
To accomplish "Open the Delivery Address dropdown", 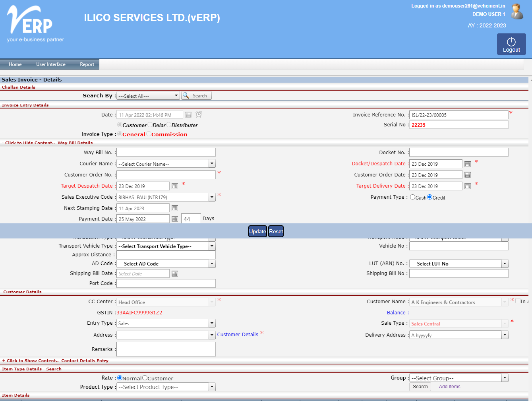I will coord(459,335).
